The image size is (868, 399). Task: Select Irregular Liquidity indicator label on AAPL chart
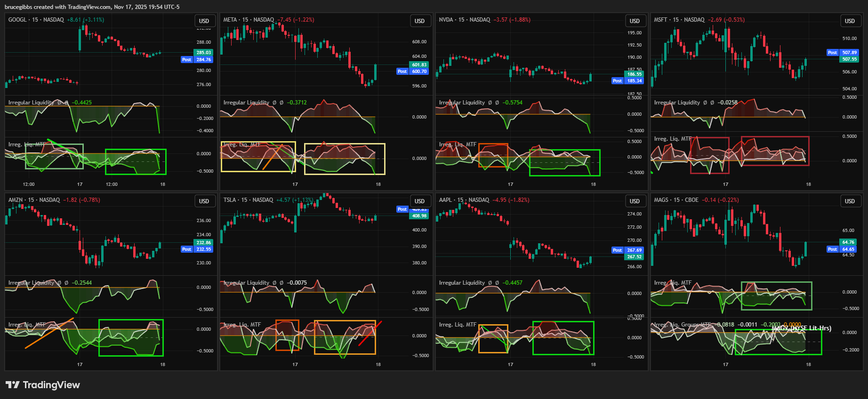pos(461,283)
